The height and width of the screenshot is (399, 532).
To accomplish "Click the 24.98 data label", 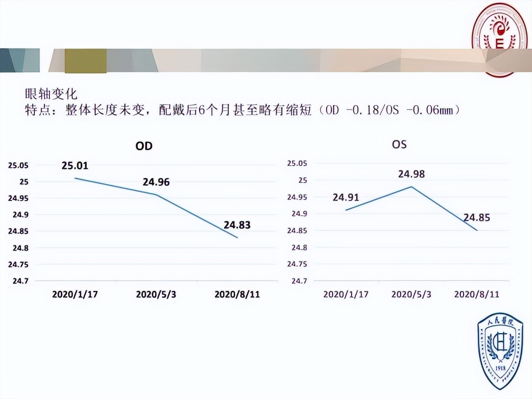I will [412, 174].
